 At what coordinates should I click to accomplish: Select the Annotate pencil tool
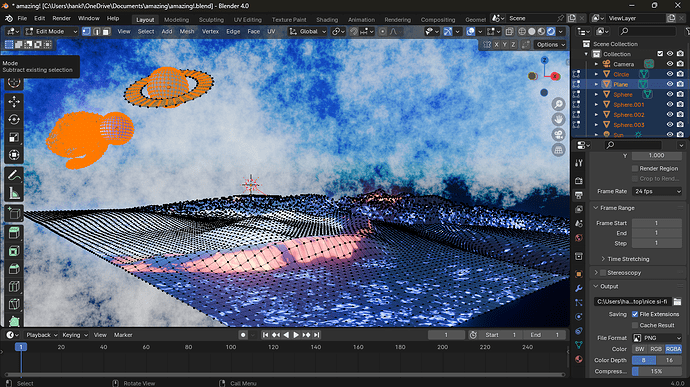pos(14,175)
